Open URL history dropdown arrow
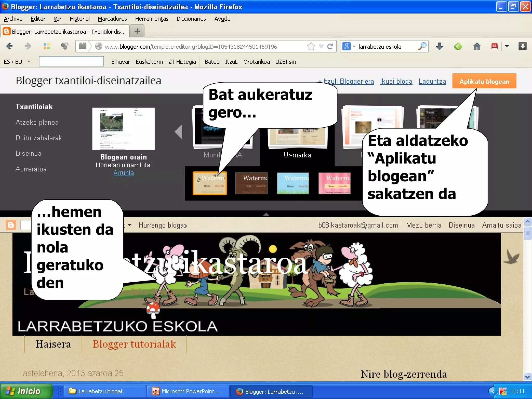The width and height of the screenshot is (532, 399). click(321, 46)
